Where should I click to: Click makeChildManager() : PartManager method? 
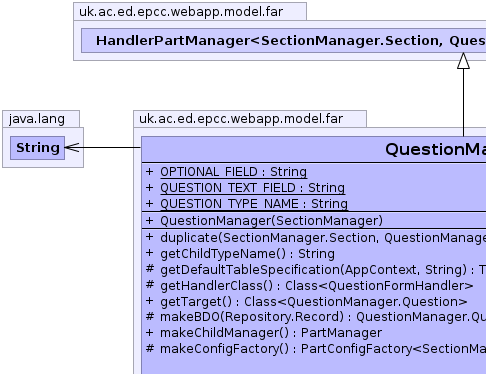click(271, 333)
